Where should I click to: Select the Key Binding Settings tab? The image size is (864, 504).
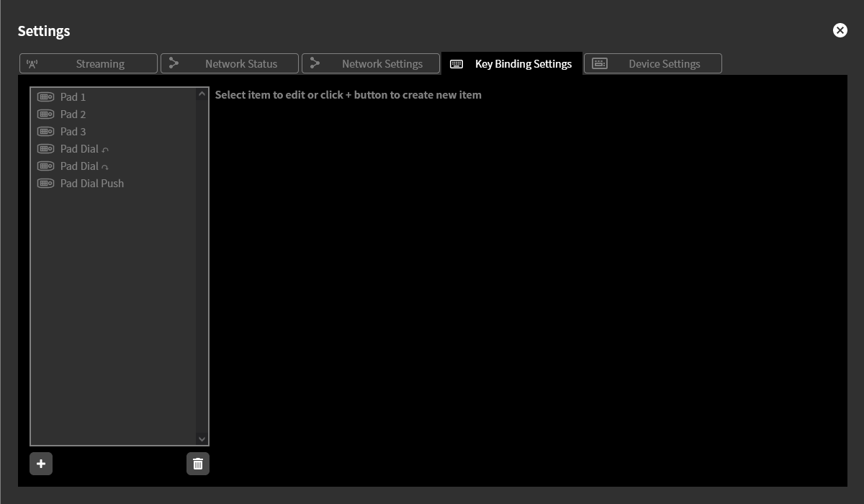click(x=511, y=63)
